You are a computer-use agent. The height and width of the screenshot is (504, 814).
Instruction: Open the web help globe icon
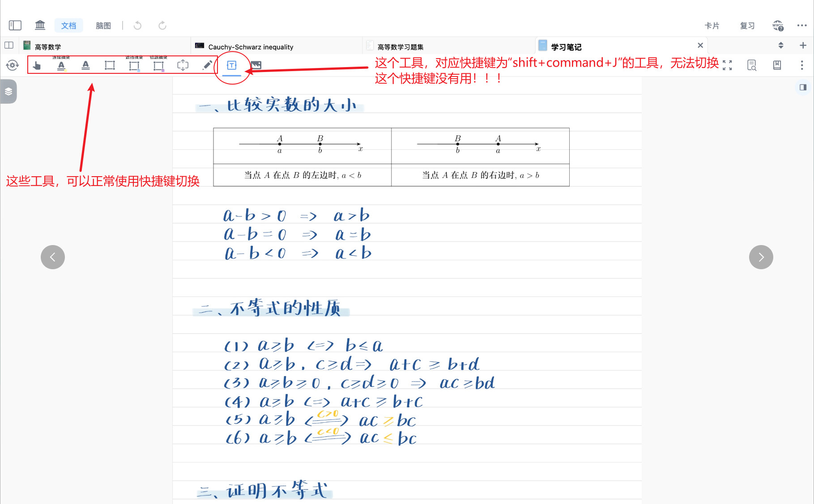[x=778, y=25]
